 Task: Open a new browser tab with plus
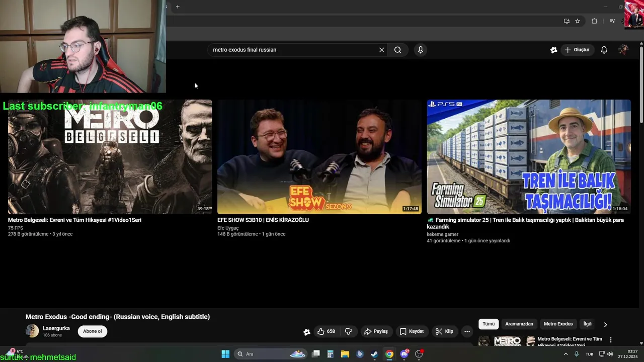[178, 7]
